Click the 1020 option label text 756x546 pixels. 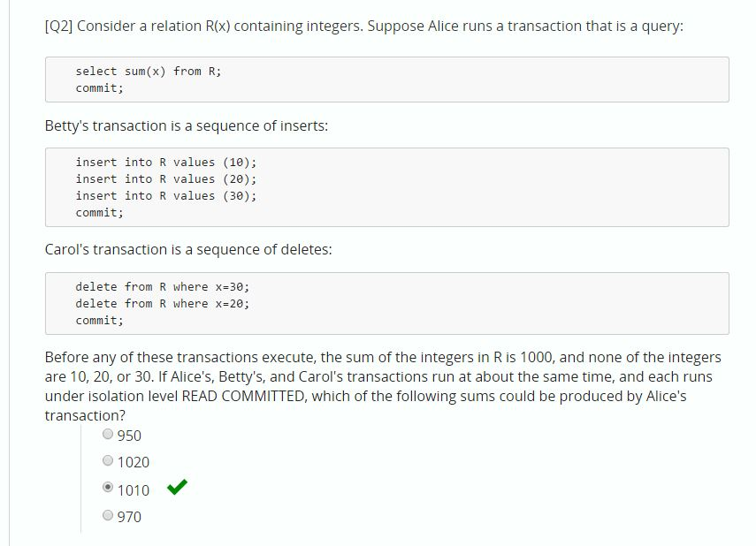coord(133,462)
